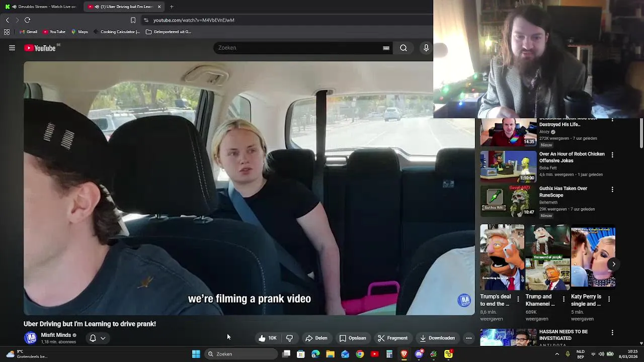Toggle notification bell for Misfit Minds
The image size is (644, 362).
[93, 338]
